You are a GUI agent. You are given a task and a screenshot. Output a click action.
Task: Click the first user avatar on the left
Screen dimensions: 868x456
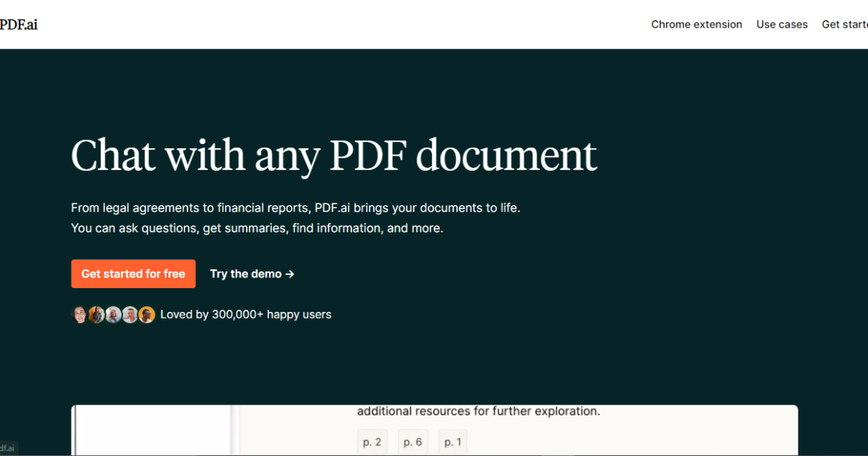(x=80, y=315)
